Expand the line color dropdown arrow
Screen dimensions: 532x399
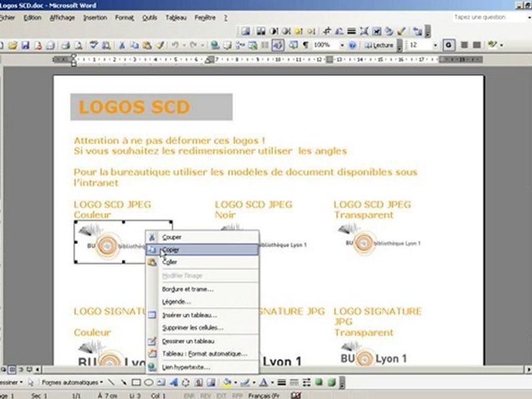click(x=253, y=383)
